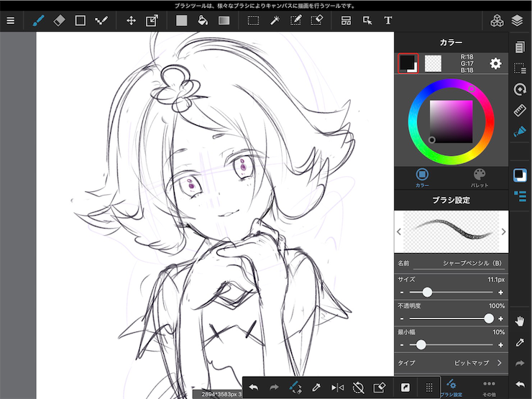The image size is (532, 399).
Task: Click clear layer icon in shortcut bar
Action: coord(380,387)
